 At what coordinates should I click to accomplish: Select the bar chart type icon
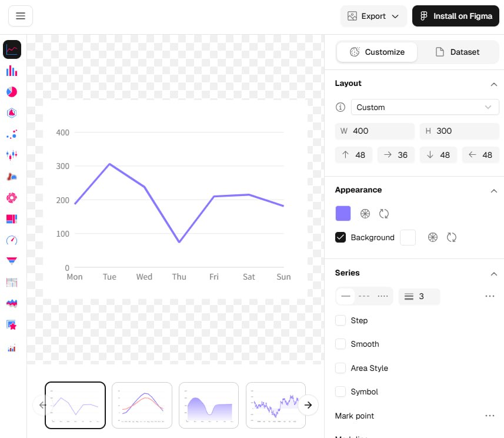pos(12,71)
